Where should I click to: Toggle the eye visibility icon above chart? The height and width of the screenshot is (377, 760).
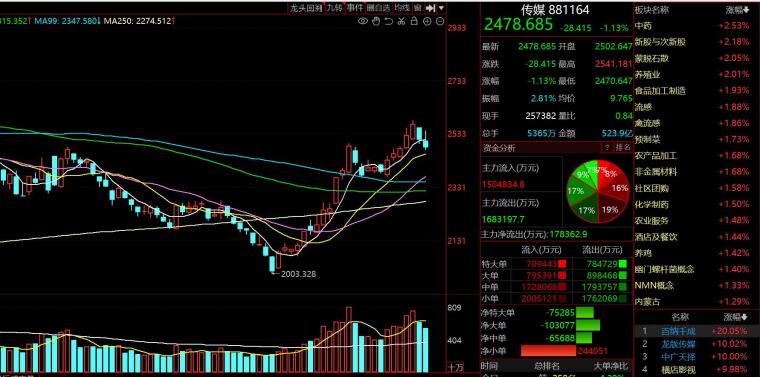[x=363, y=21]
